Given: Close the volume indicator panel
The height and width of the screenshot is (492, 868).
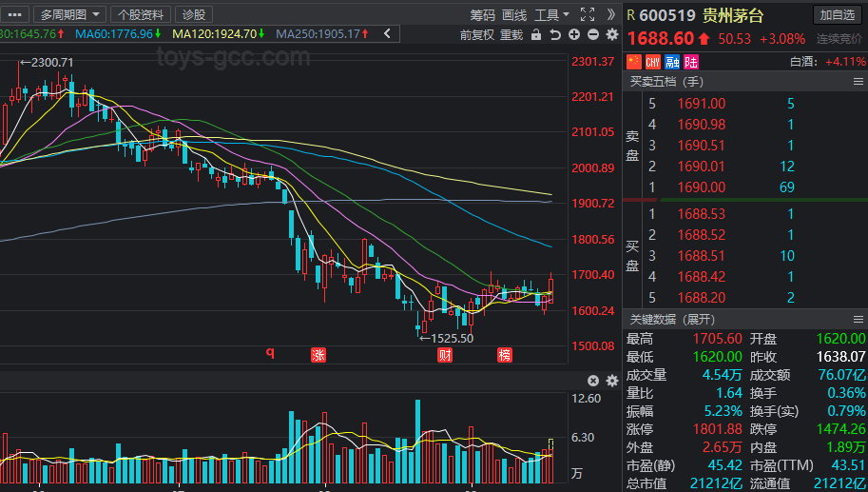Looking at the screenshot, I should click(593, 381).
